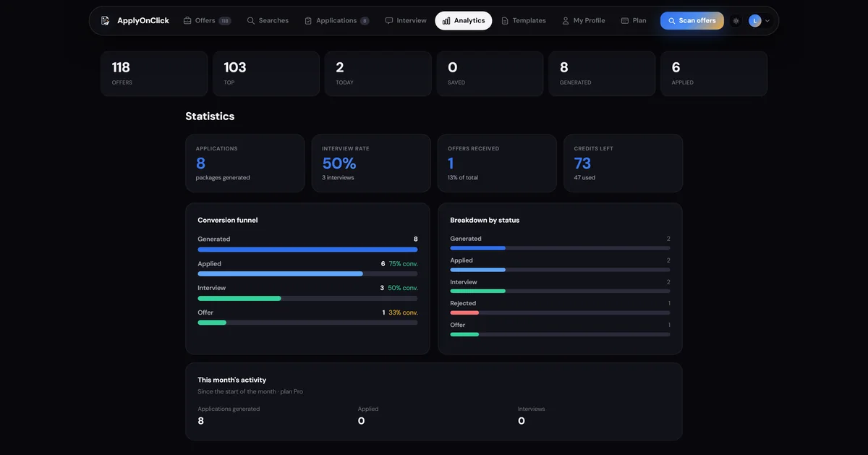Click the Rejected label in Breakdown

(463, 303)
